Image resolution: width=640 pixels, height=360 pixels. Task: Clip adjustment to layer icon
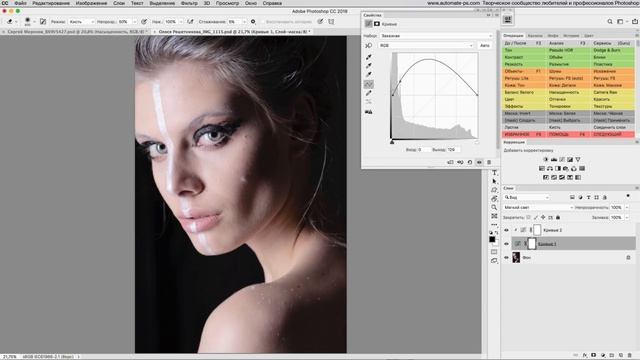point(450,162)
